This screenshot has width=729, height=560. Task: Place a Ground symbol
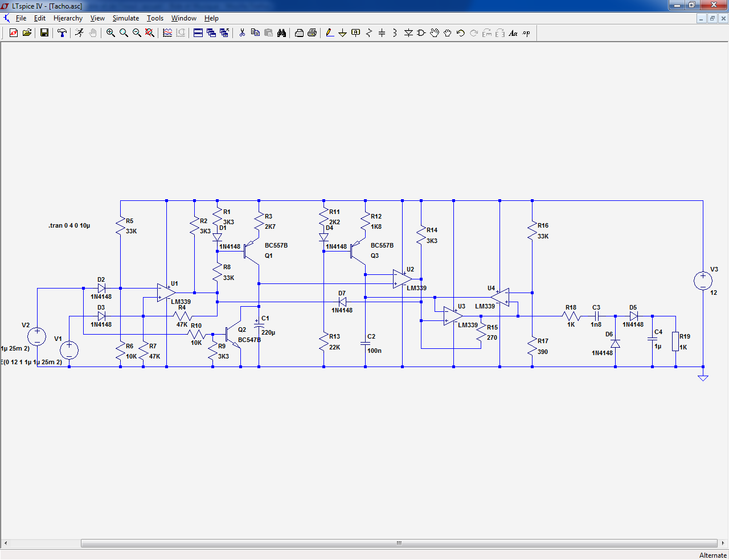click(343, 33)
